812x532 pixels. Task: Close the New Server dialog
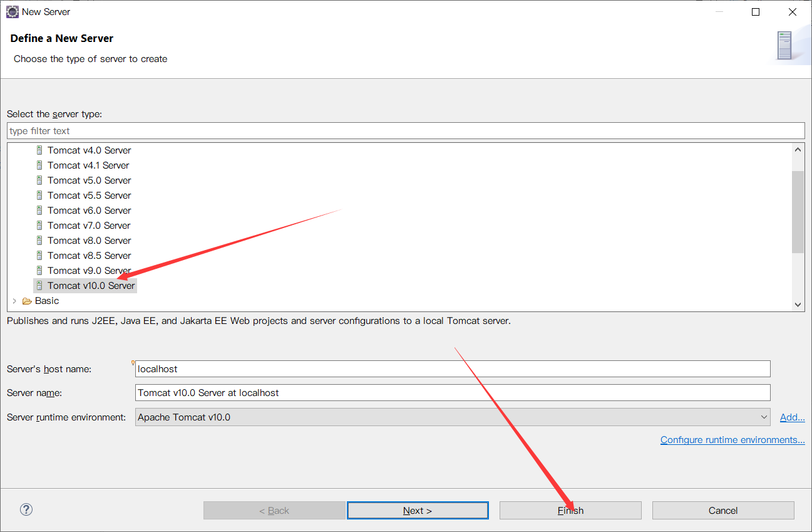coord(792,12)
